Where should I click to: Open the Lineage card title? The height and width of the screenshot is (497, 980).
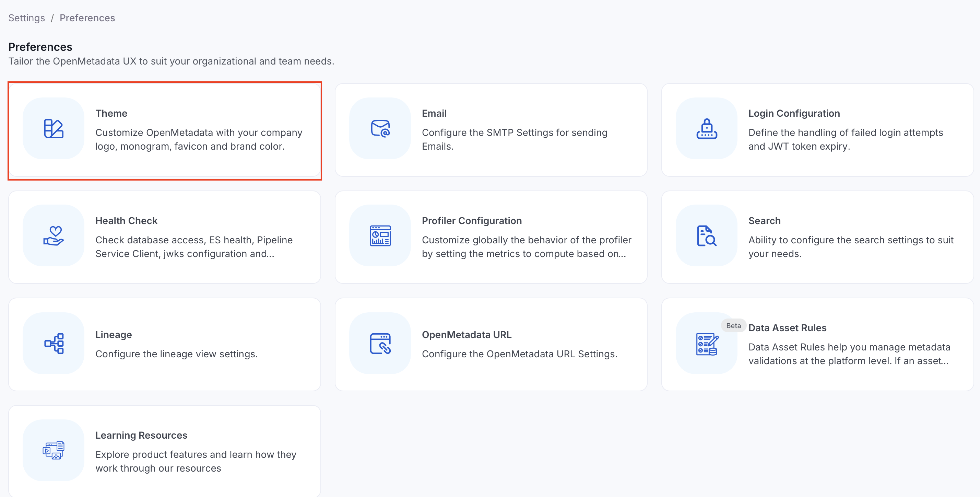coord(114,335)
